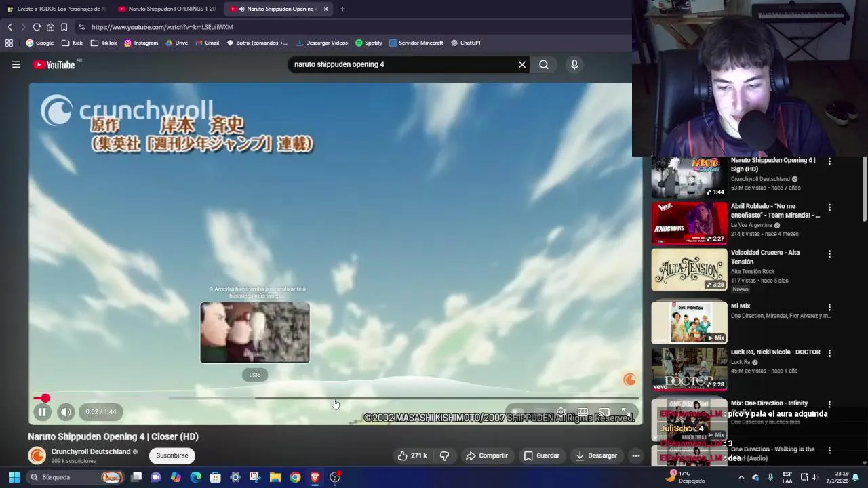Click the cast to TV icon
Screen dimensions: 868x488
coord(604,411)
